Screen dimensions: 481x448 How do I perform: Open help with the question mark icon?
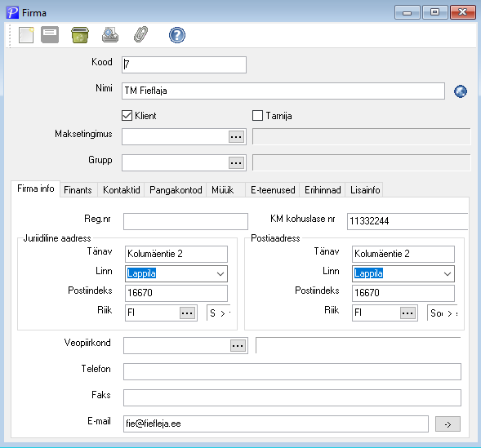pos(177,35)
